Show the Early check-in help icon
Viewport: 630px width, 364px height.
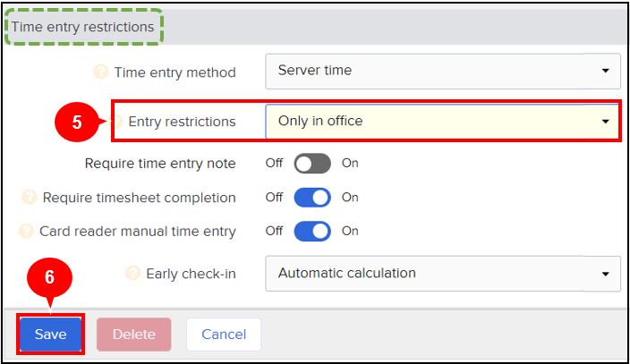point(133,273)
